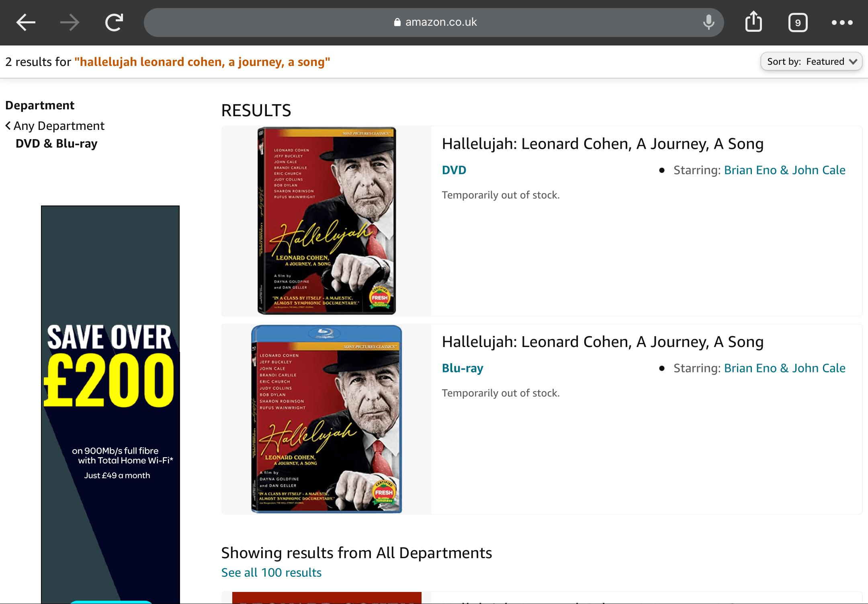Click the DVD format link
The height and width of the screenshot is (604, 868).
pos(454,170)
